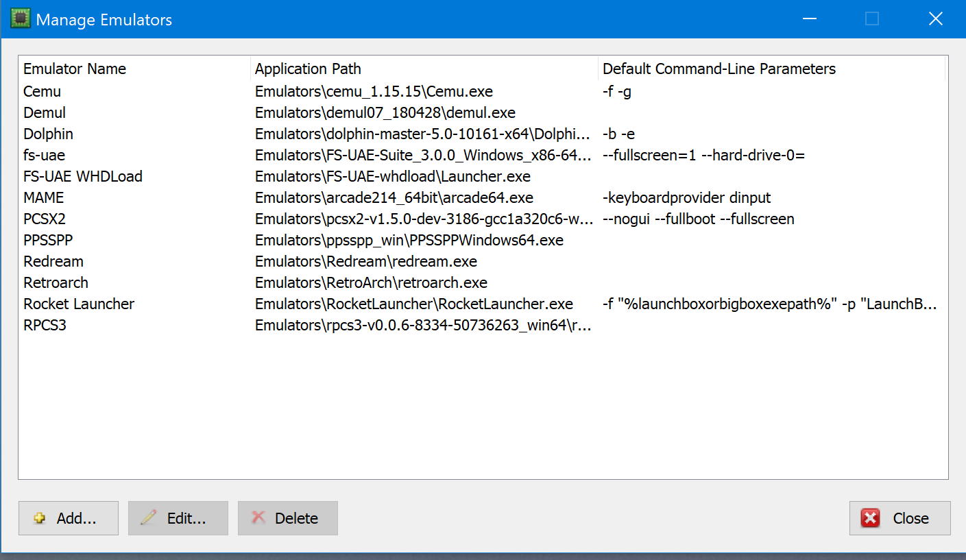Click the "-b -e" parameters for Dolphin

(x=619, y=134)
